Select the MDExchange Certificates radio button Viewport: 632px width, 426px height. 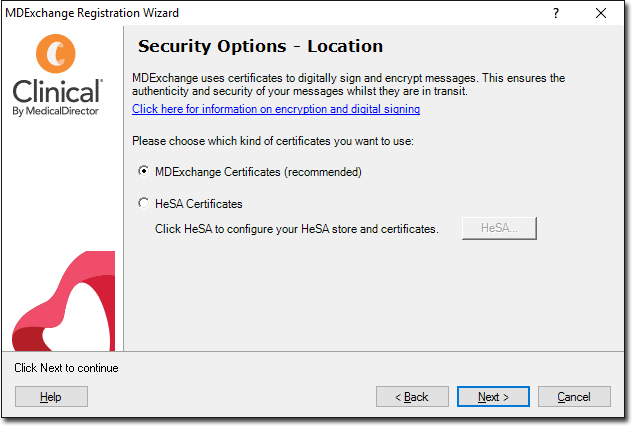pyautogui.click(x=143, y=171)
